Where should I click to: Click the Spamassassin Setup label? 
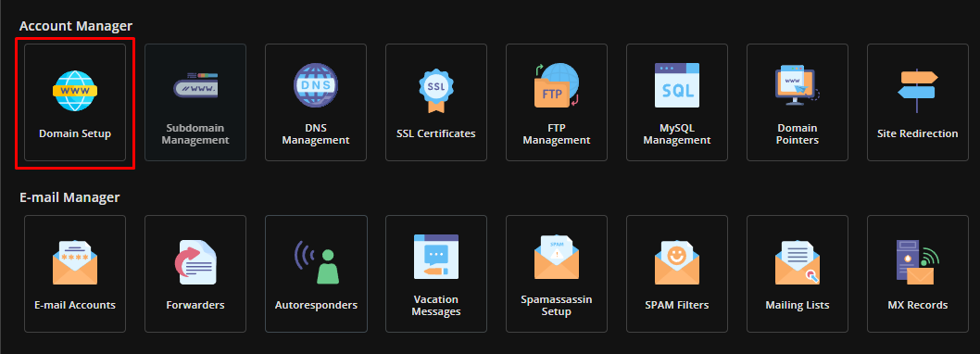pos(557,305)
